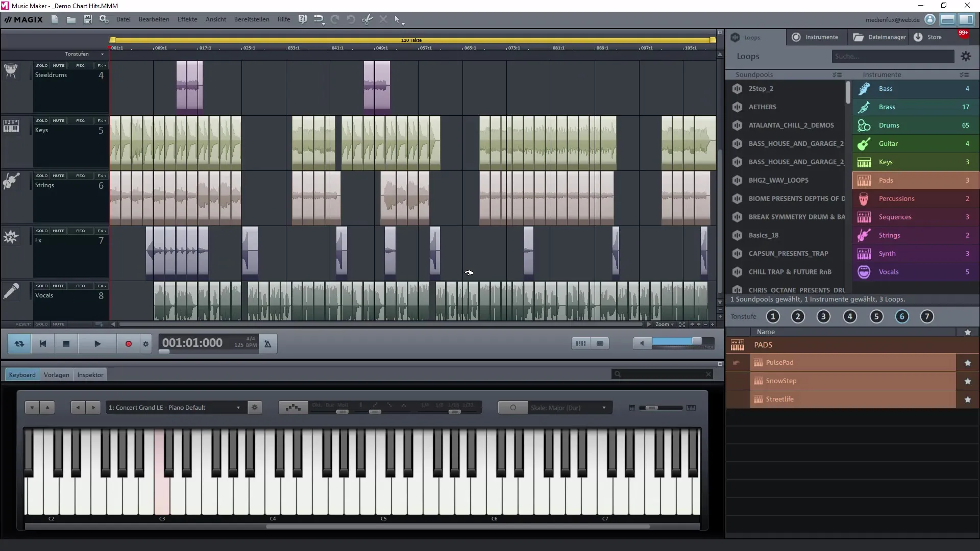Open the Zoom dropdown below the arranger
This screenshot has width=980, height=551.
point(665,324)
